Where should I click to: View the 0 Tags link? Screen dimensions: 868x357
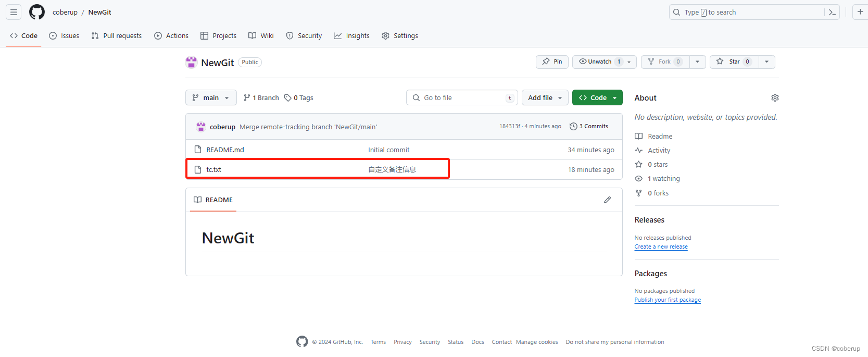pyautogui.click(x=299, y=98)
